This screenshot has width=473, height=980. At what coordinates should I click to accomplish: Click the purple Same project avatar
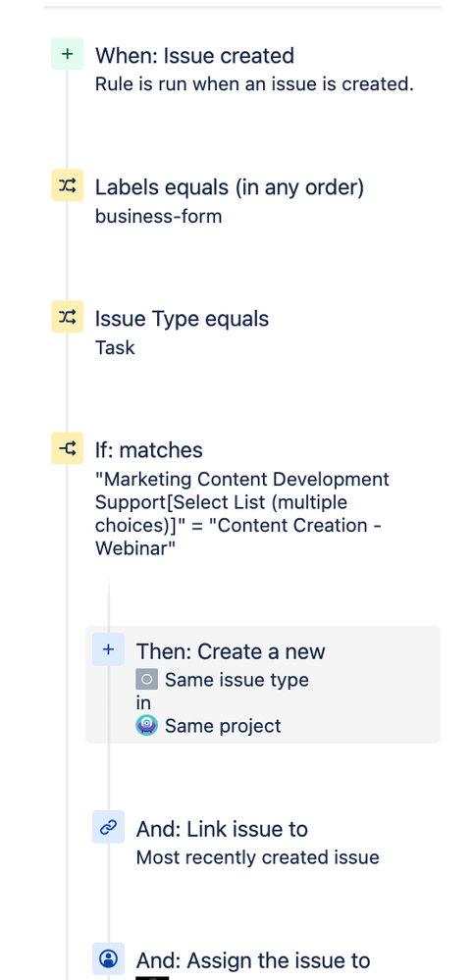tap(147, 726)
